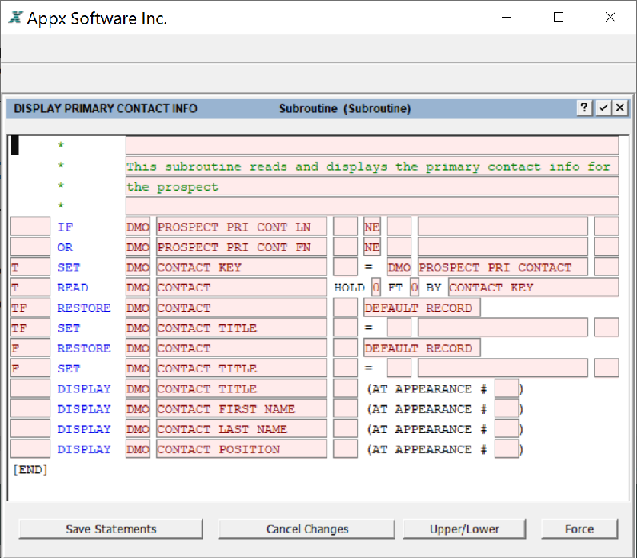This screenshot has width=638, height=558.
Task: Click the NE relation field in OR row
Action: [x=372, y=247]
